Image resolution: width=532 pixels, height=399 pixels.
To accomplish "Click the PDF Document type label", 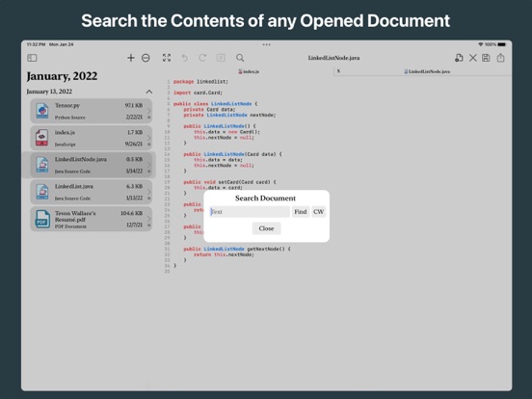I will click(x=71, y=226).
